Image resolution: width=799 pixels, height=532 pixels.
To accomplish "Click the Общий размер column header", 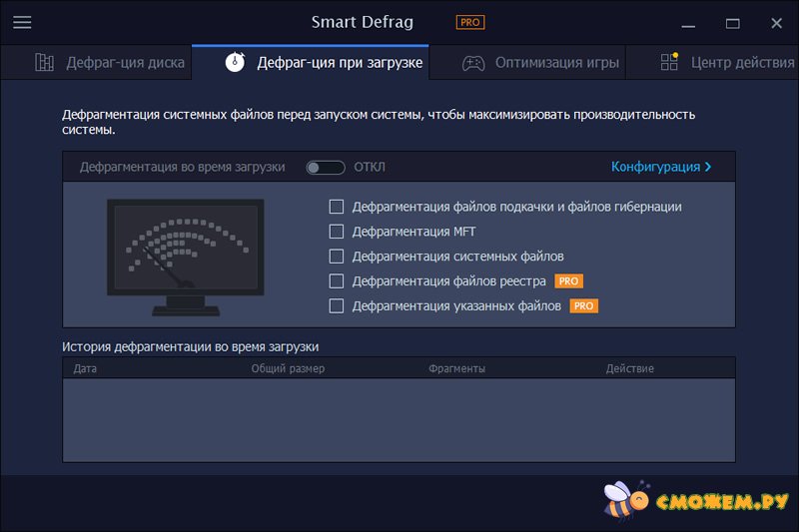I will click(288, 368).
